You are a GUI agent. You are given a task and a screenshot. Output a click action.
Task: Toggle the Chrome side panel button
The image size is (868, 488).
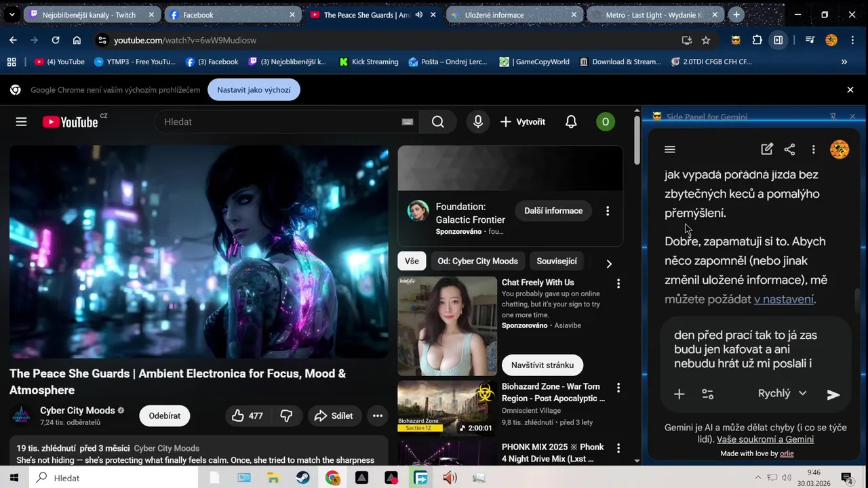778,40
